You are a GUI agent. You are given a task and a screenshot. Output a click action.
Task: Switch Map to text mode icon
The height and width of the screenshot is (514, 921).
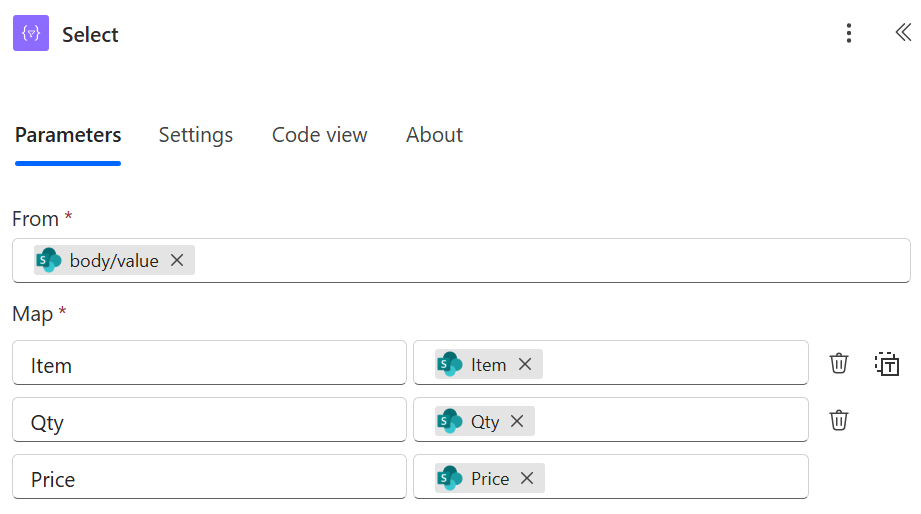click(887, 363)
